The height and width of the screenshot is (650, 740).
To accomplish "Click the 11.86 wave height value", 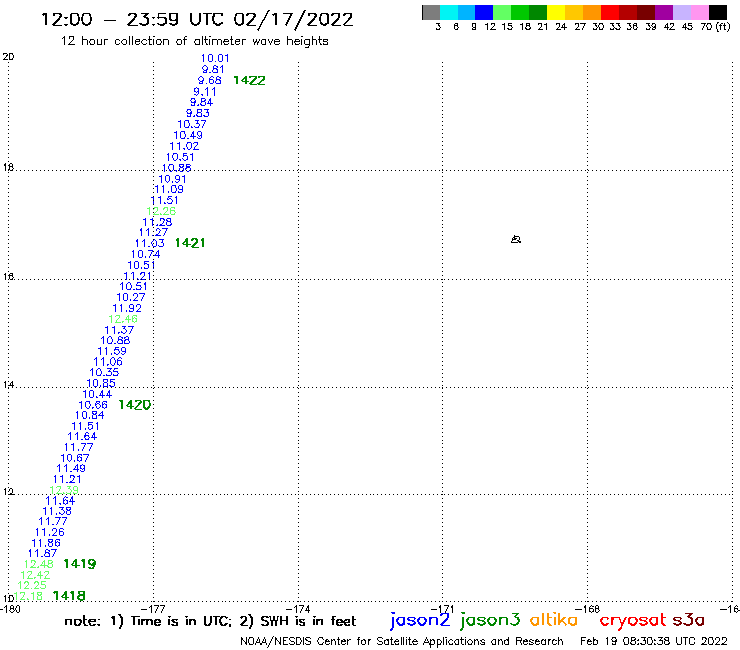I will click(46, 543).
